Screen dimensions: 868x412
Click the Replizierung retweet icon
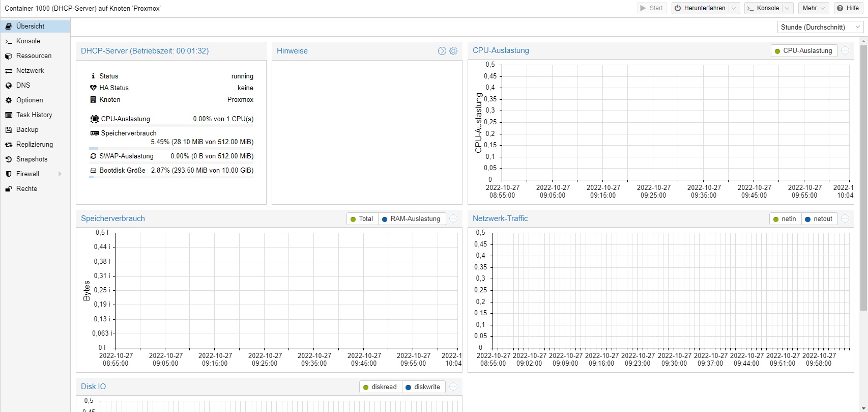[x=9, y=145]
